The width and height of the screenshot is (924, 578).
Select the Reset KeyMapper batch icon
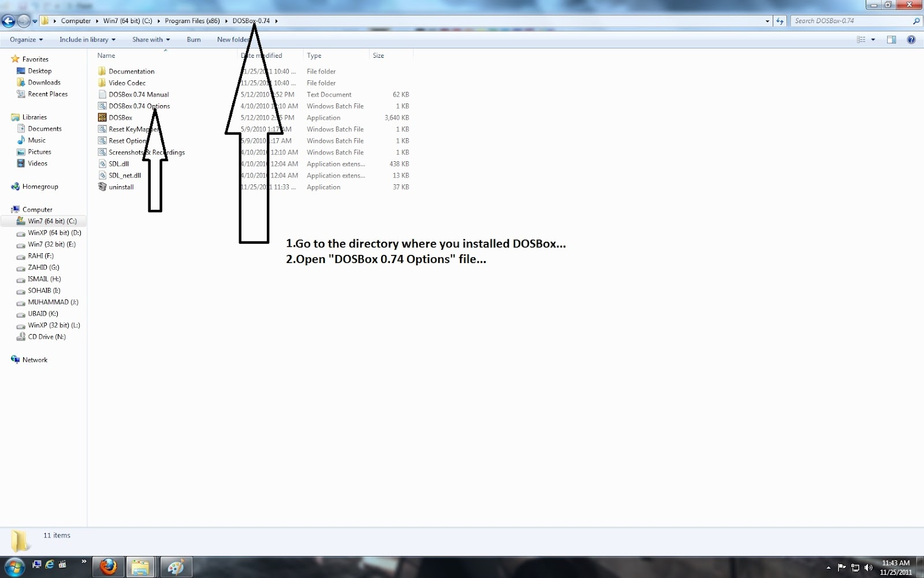[x=102, y=129]
